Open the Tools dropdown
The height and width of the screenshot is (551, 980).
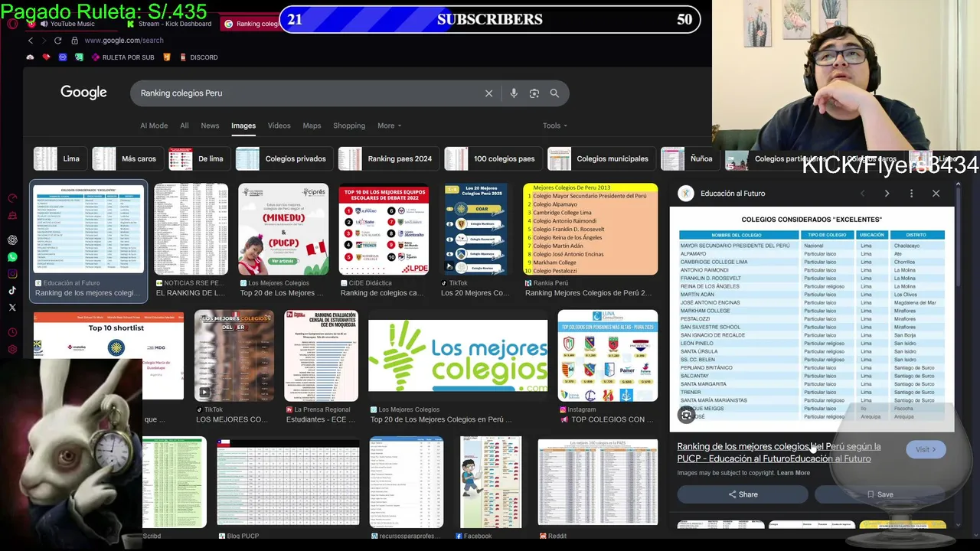point(555,126)
